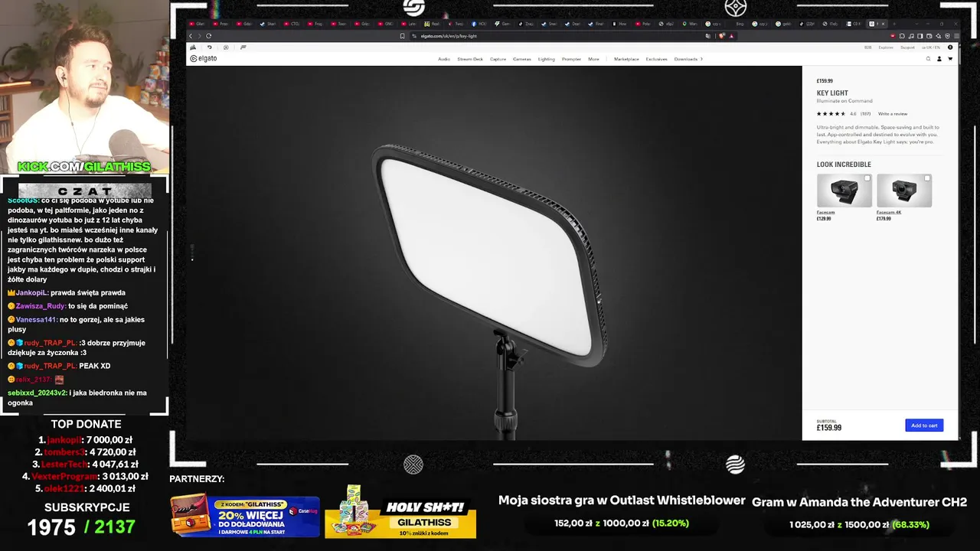Open the Facecam 4K product link

888,212
